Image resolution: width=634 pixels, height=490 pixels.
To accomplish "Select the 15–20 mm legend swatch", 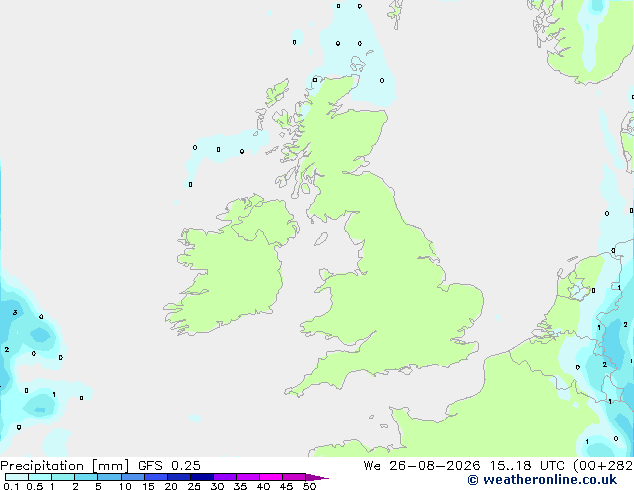I will (155, 477).
